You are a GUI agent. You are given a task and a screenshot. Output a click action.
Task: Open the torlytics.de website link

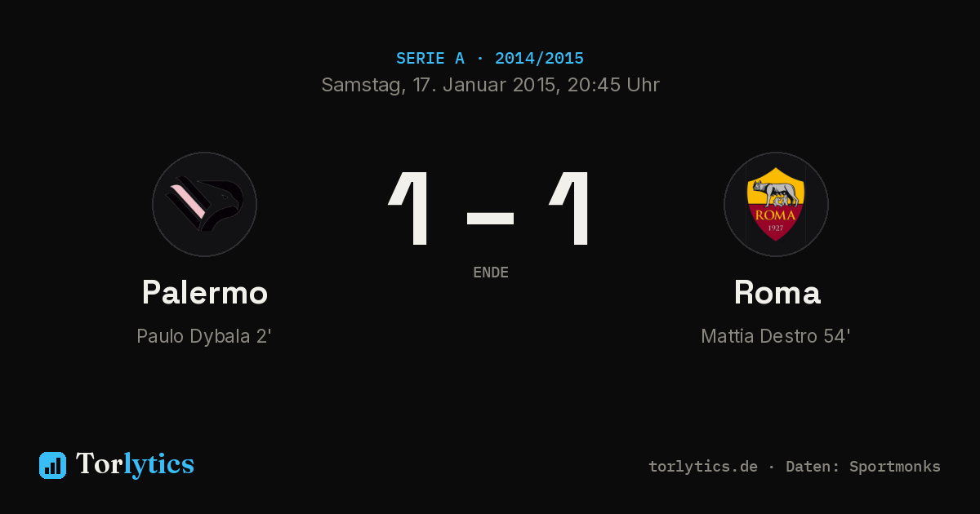click(x=703, y=467)
